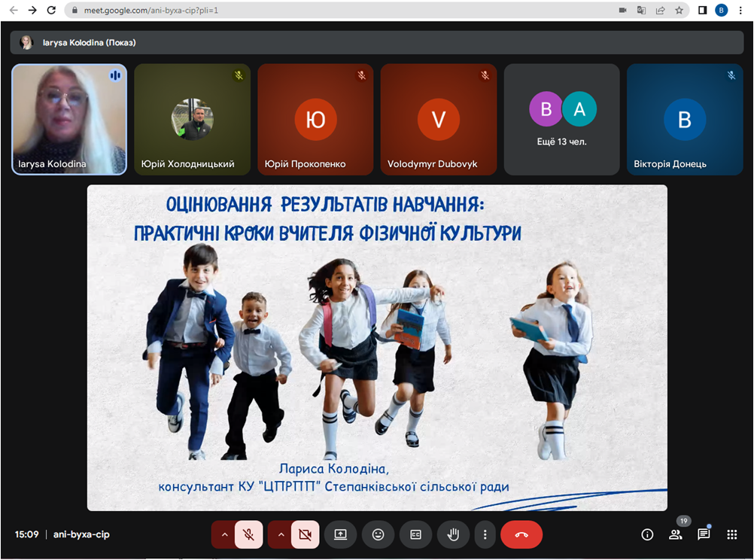Raise hand in the meeting
This screenshot has width=754, height=560.
[x=453, y=534]
